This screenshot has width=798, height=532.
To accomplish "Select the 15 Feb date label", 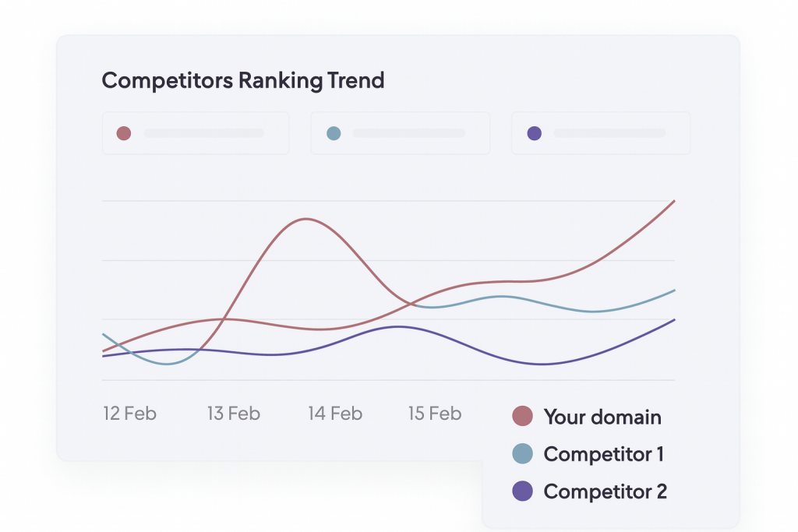I will click(x=435, y=413).
